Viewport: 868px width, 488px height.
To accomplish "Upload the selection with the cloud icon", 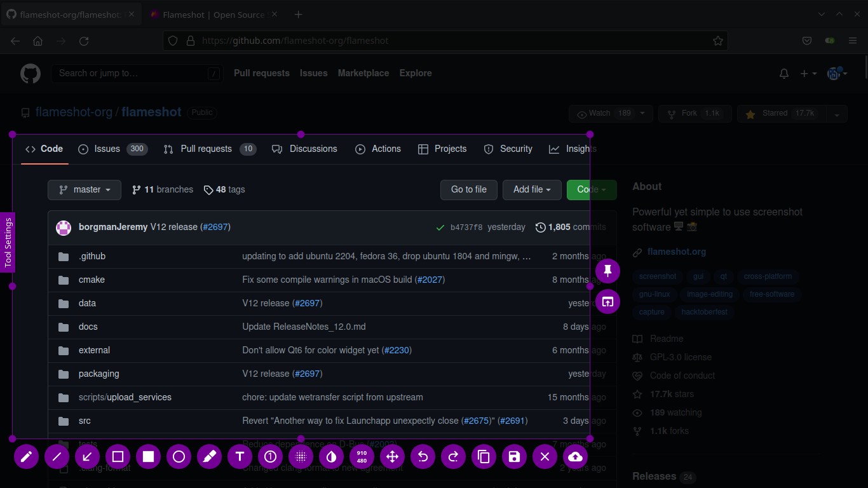I will (x=575, y=456).
